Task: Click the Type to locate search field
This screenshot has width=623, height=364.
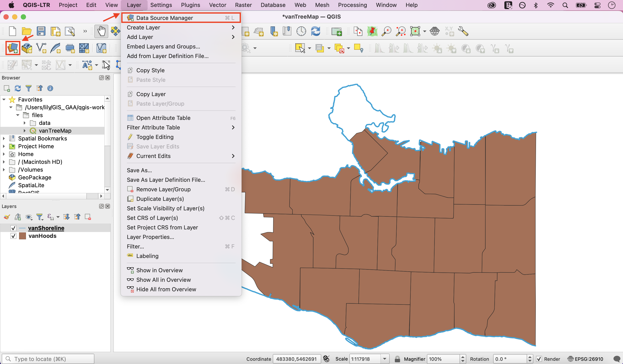Action: coord(48,359)
